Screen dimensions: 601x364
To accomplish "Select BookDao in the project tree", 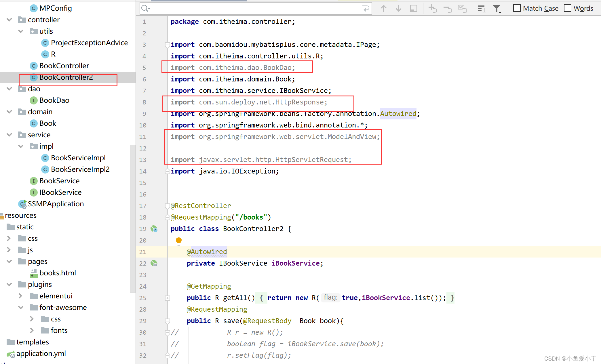I will click(x=54, y=100).
